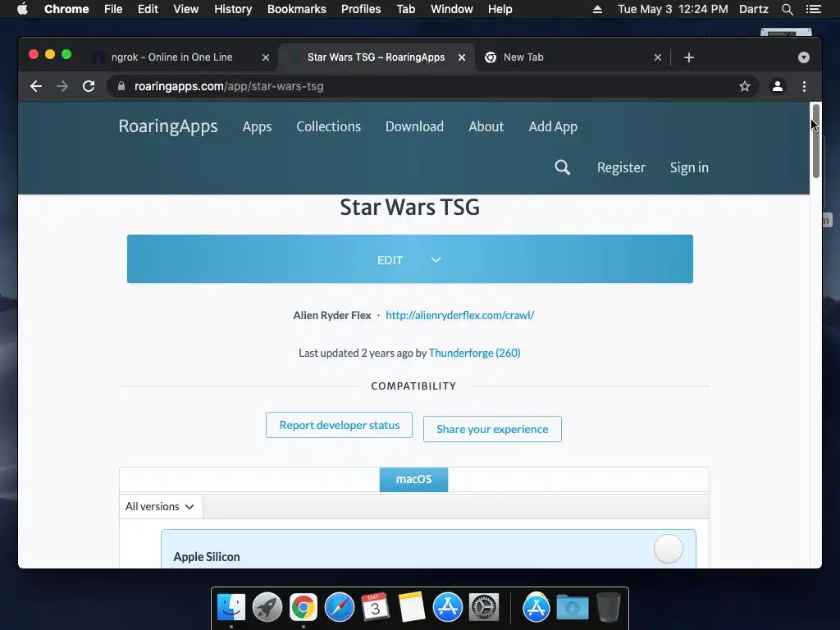Go to the RoaringApps home logo
Image resolution: width=840 pixels, height=630 pixels.
pos(168,126)
